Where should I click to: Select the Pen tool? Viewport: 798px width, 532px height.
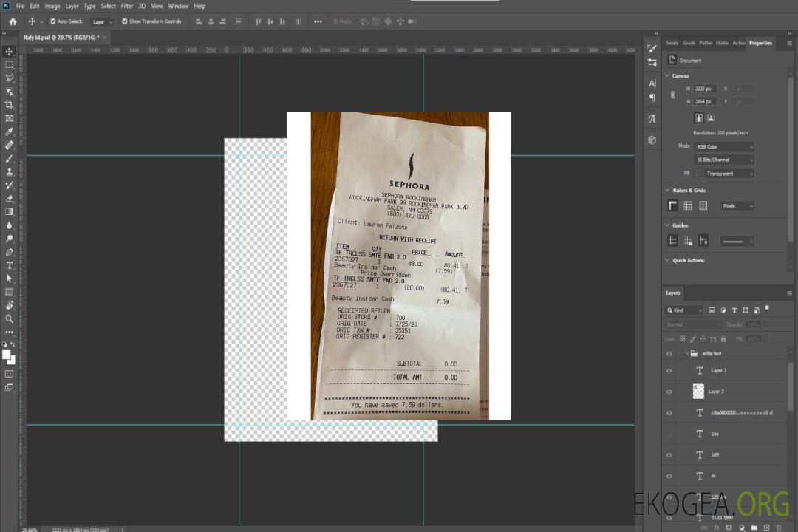9,252
